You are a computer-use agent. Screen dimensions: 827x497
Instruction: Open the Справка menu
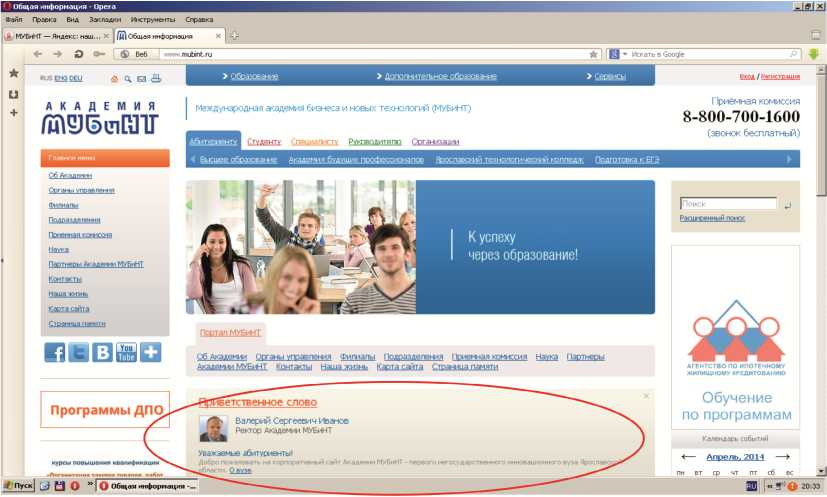199,20
